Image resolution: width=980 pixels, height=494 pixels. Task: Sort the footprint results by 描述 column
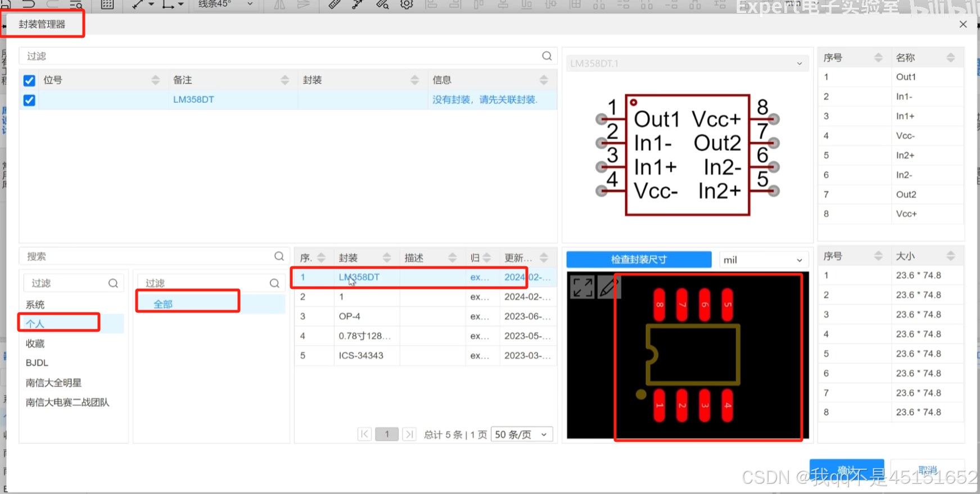pyautogui.click(x=453, y=257)
